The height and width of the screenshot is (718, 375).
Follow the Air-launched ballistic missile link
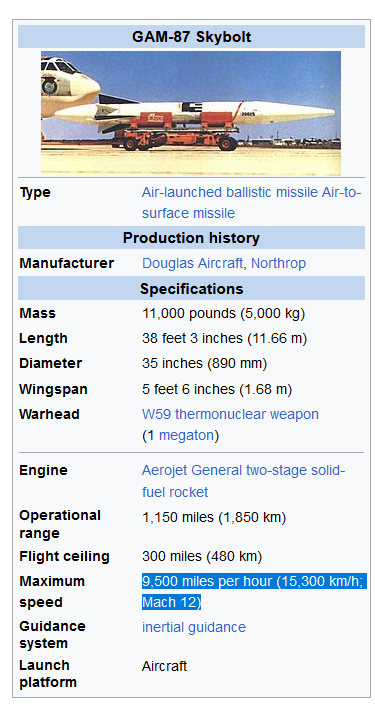tap(230, 192)
